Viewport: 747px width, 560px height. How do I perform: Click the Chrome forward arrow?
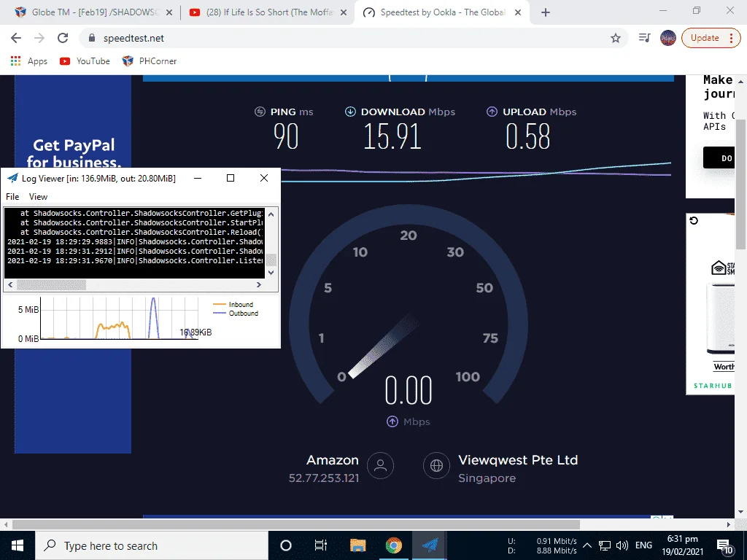click(39, 38)
